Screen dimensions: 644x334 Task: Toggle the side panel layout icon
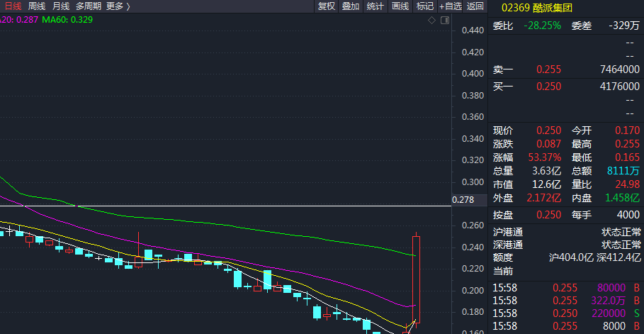[x=444, y=20]
